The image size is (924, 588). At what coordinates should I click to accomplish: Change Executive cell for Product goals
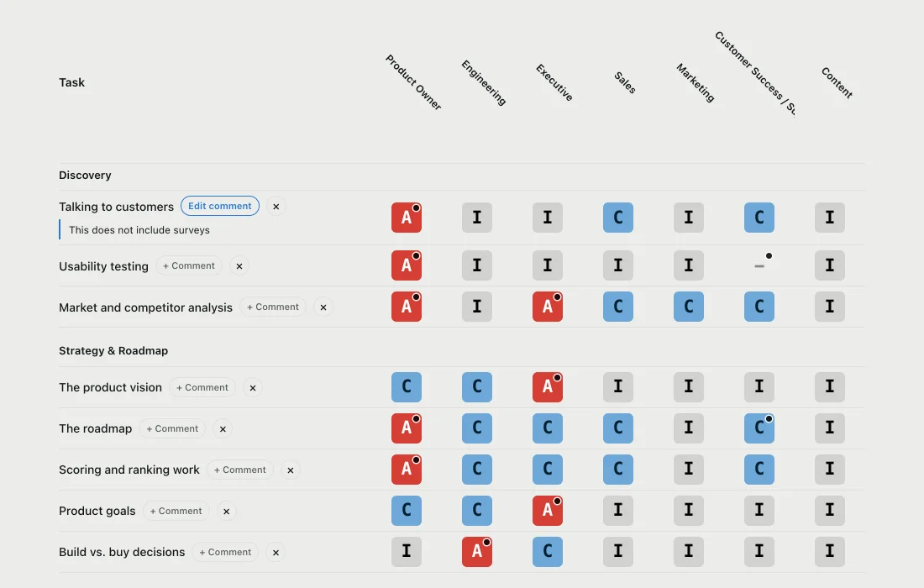(548, 511)
